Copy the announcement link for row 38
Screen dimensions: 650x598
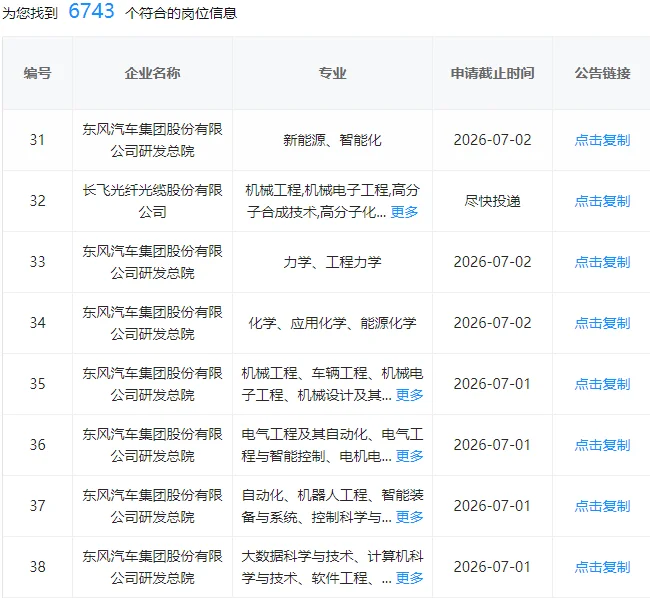tap(602, 567)
